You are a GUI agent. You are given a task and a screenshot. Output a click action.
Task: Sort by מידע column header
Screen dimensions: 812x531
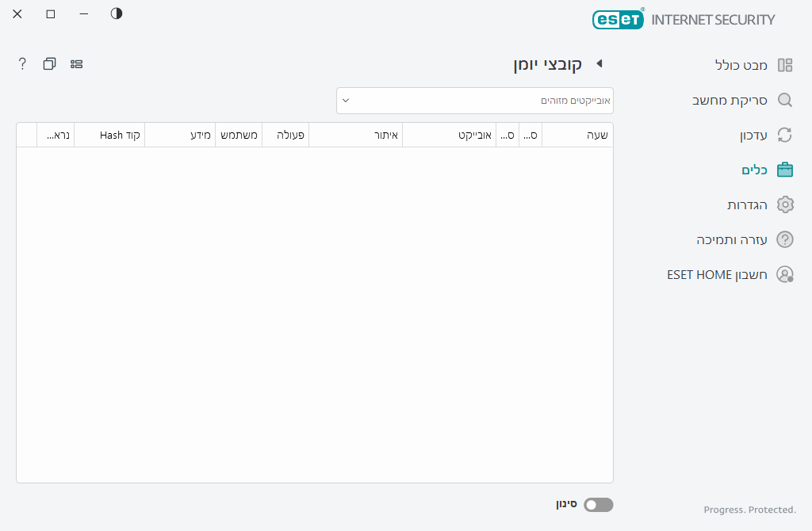(x=180, y=135)
